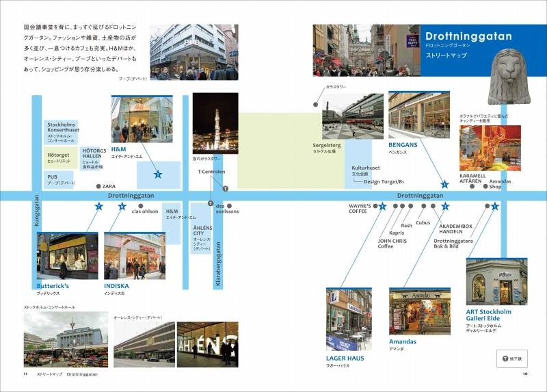Click the Kapris shop label

pyautogui.click(x=397, y=233)
